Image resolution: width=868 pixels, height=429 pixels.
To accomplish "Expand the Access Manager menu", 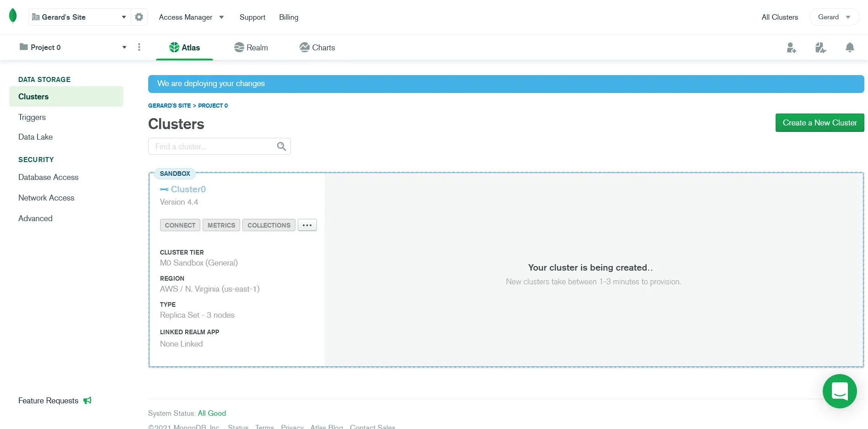I will [191, 17].
